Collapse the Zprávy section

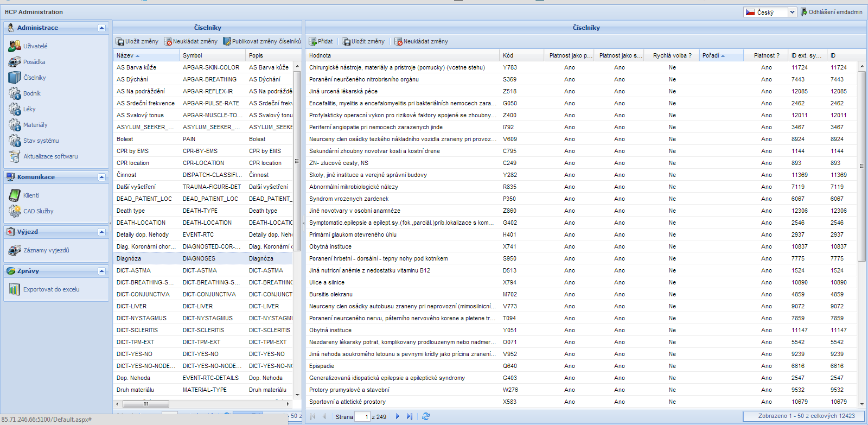(101, 271)
